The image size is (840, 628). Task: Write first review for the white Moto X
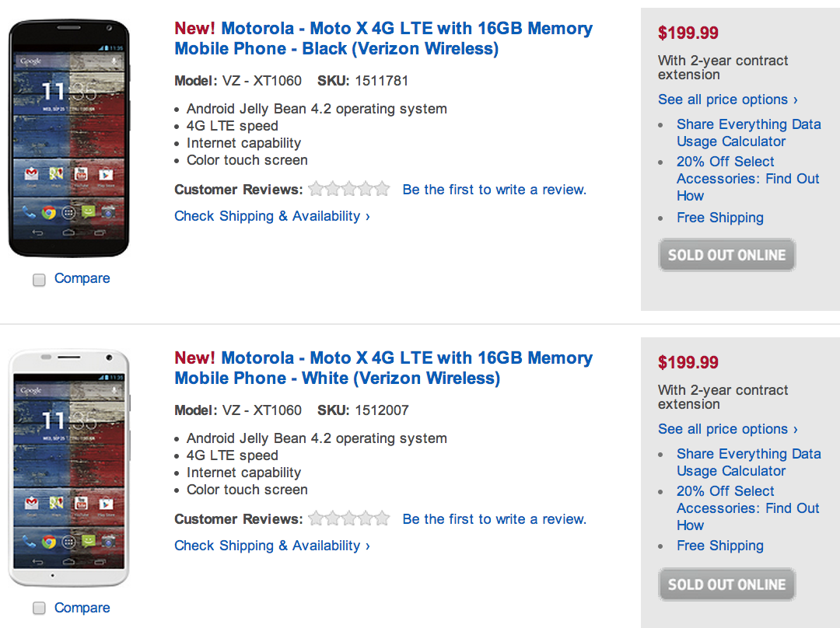[494, 519]
